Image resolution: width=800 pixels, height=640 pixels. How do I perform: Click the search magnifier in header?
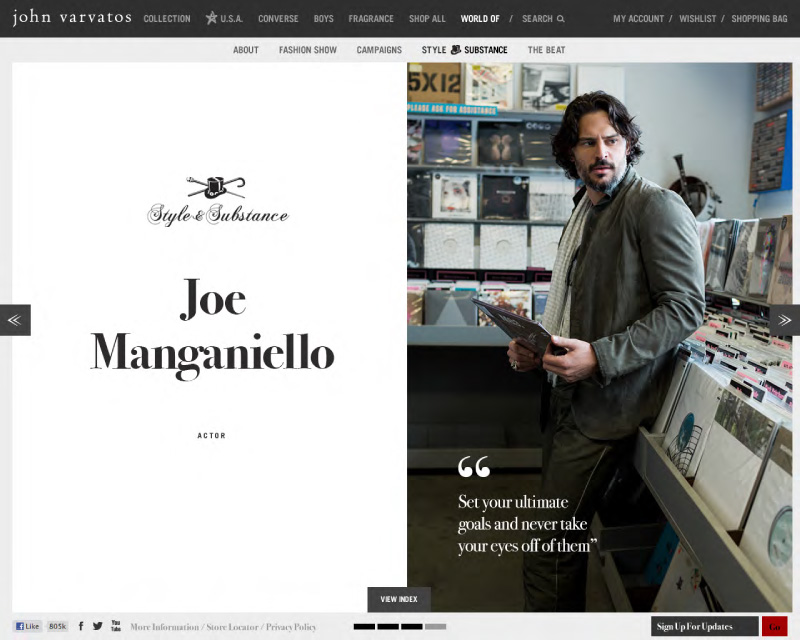(561, 19)
